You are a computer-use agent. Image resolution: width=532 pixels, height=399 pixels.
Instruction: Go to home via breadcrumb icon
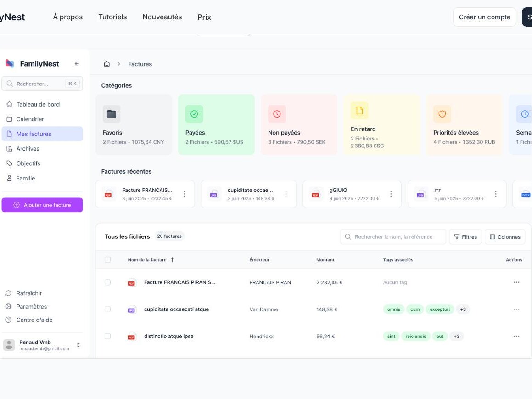(106, 64)
